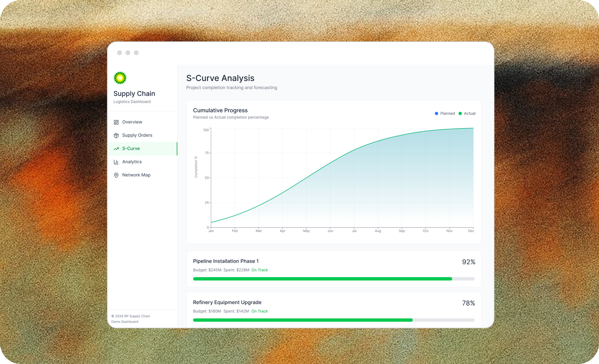This screenshot has height=364, width=599.
Task: Click the Pipeline project On Track status
Action: pos(259,270)
